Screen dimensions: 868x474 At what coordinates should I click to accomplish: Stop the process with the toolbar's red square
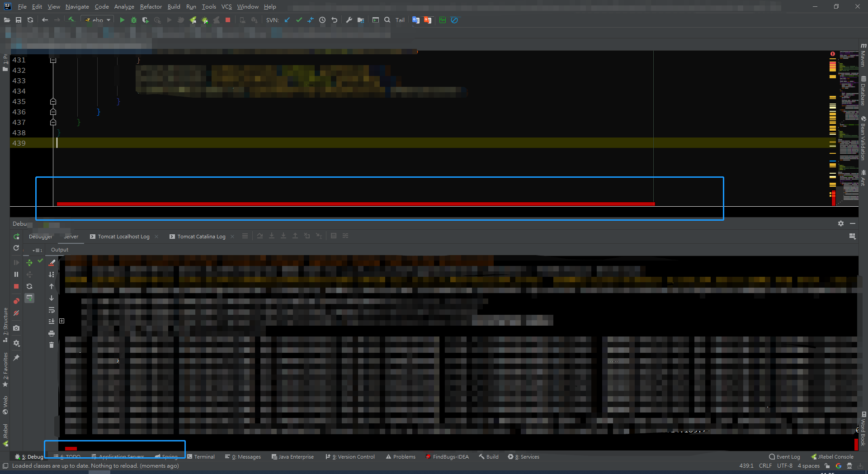(x=228, y=20)
